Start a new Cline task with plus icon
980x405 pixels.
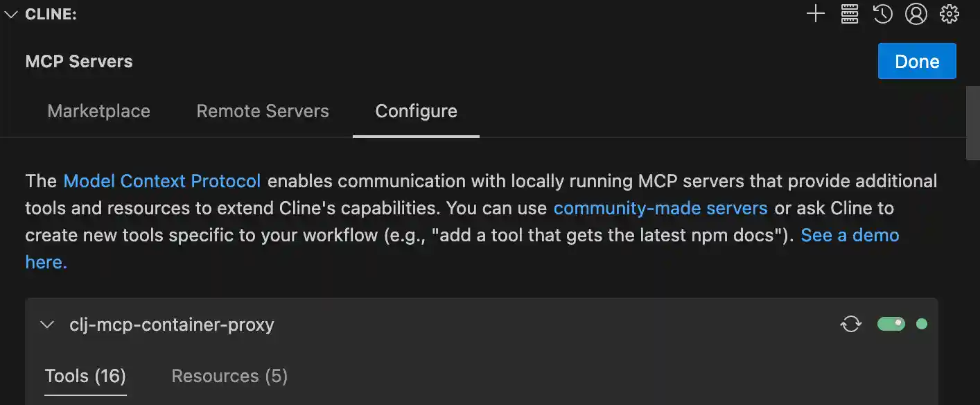coord(816,14)
